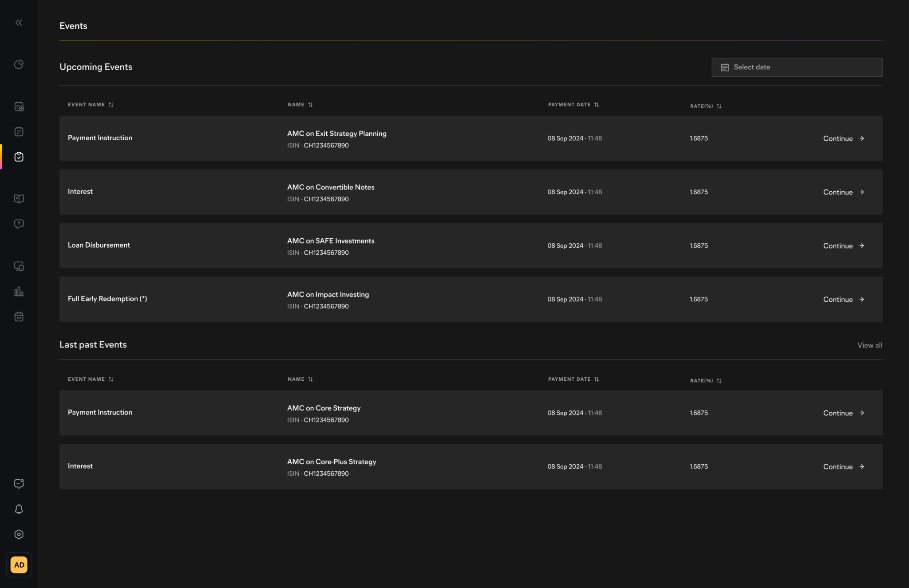Select 'AMC on Impact Investing' text
Image resolution: width=909 pixels, height=588 pixels.
click(x=328, y=295)
